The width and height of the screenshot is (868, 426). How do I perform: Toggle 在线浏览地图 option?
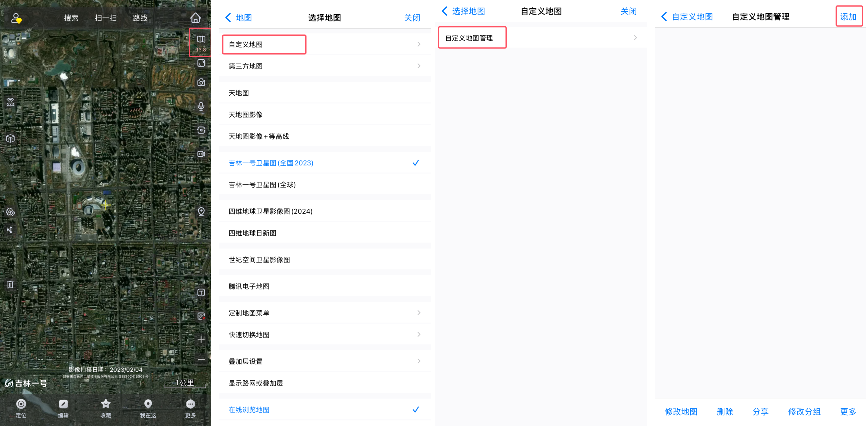click(x=325, y=410)
